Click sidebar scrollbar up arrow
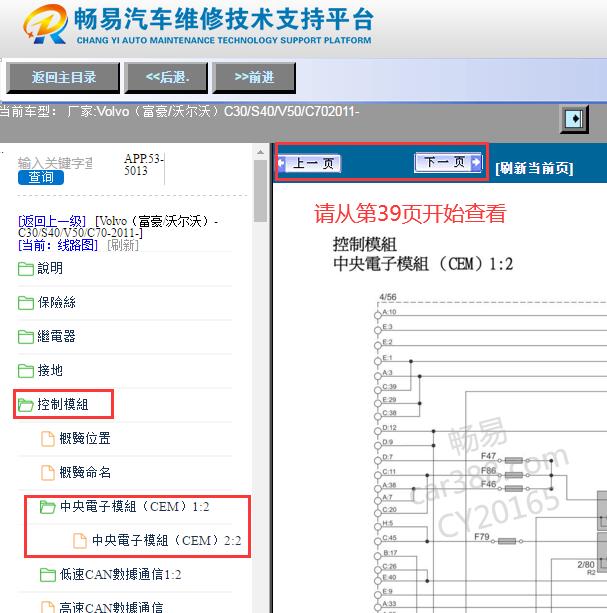 tap(260, 152)
